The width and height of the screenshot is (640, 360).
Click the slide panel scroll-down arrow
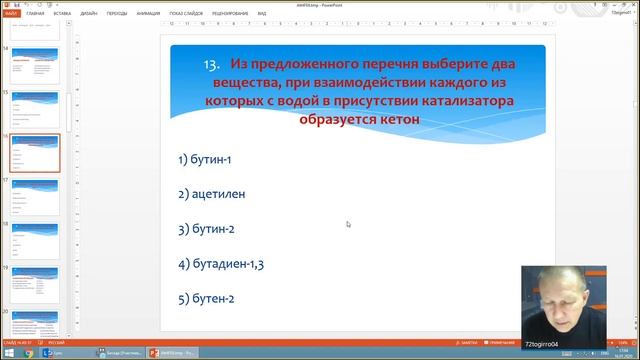click(x=69, y=335)
